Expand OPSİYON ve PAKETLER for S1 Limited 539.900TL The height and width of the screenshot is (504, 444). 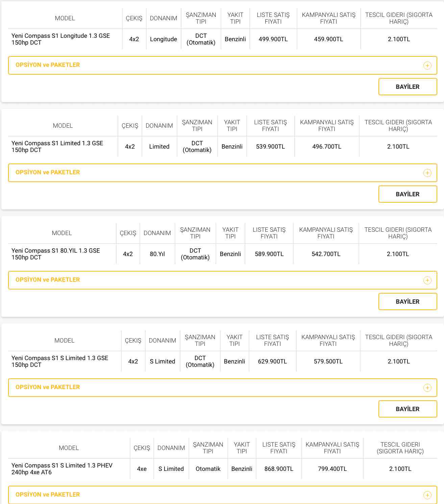tap(222, 173)
